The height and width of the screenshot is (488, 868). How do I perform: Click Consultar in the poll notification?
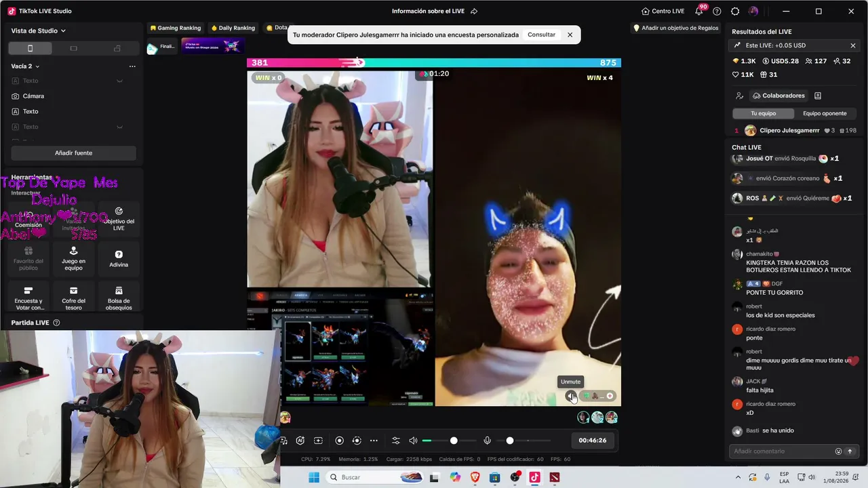[x=541, y=35]
